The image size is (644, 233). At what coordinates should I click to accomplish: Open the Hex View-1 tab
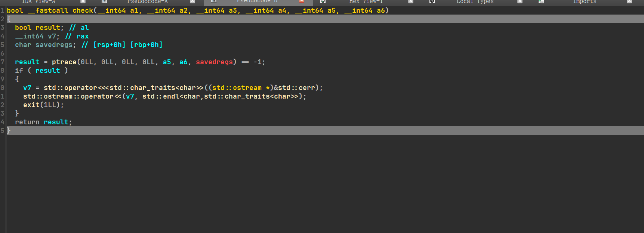coord(366,2)
